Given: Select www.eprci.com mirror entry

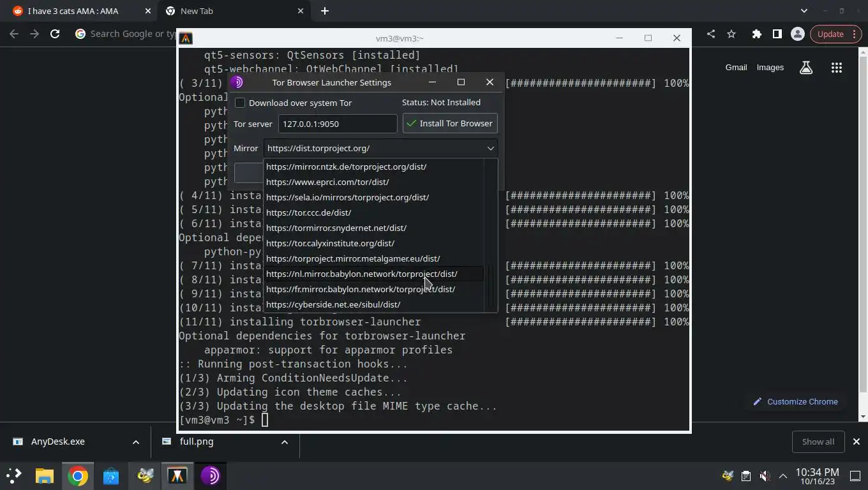Looking at the screenshot, I should (373, 182).
